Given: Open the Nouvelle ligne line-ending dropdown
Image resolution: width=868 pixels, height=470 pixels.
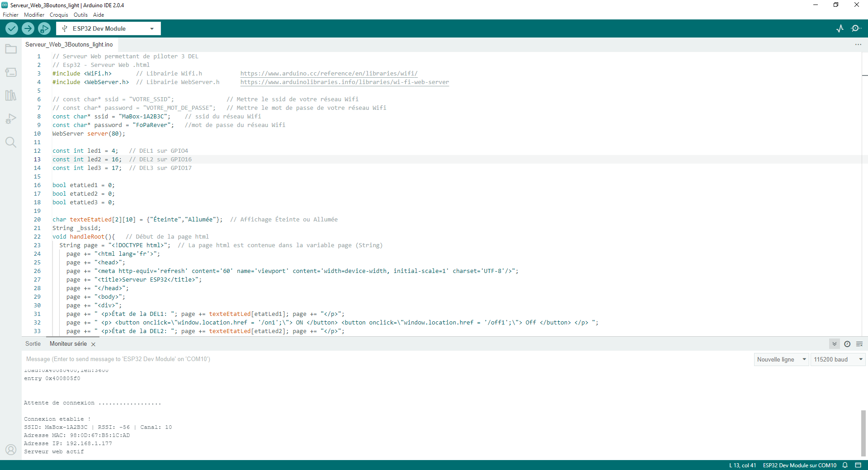Looking at the screenshot, I should (781, 359).
